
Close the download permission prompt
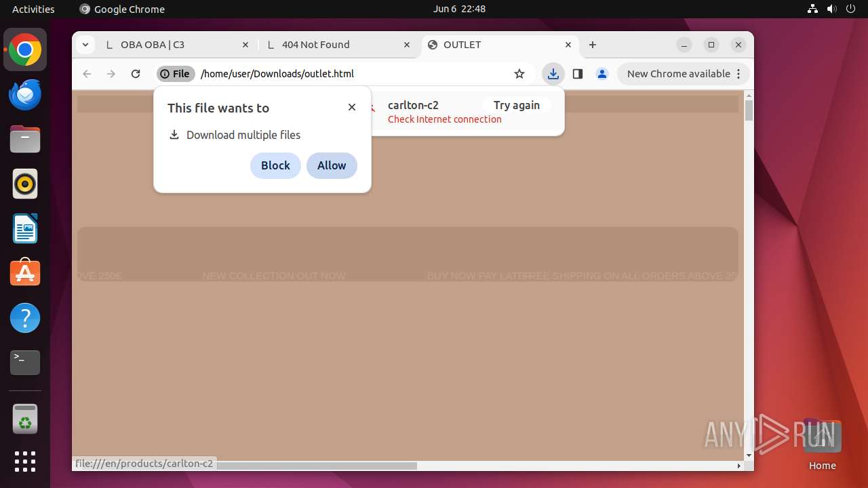point(352,107)
